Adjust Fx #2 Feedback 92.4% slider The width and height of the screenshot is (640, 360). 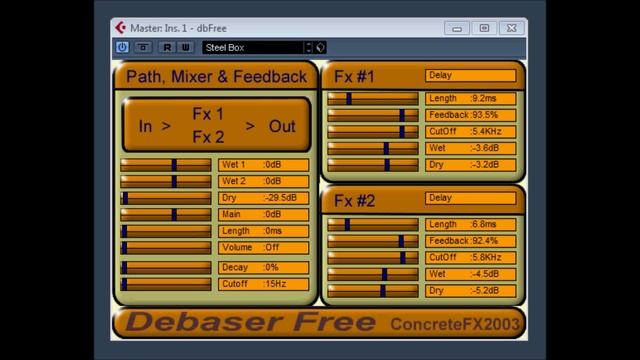coord(373,241)
